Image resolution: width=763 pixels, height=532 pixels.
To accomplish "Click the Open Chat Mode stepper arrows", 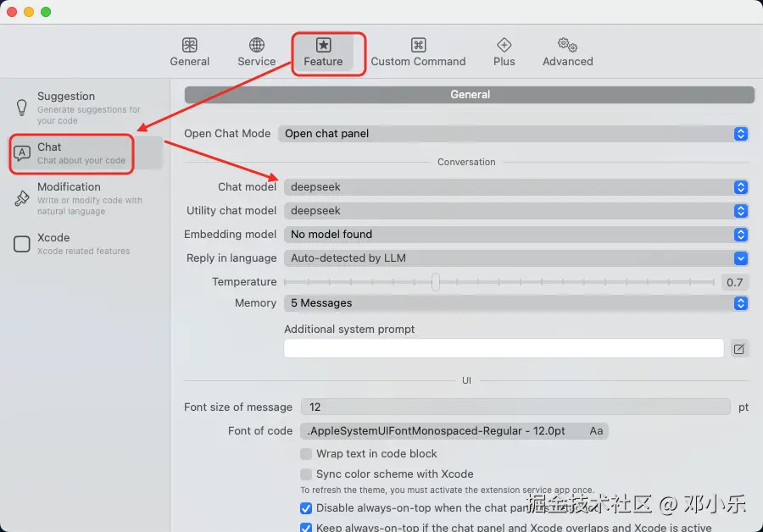I will (741, 134).
